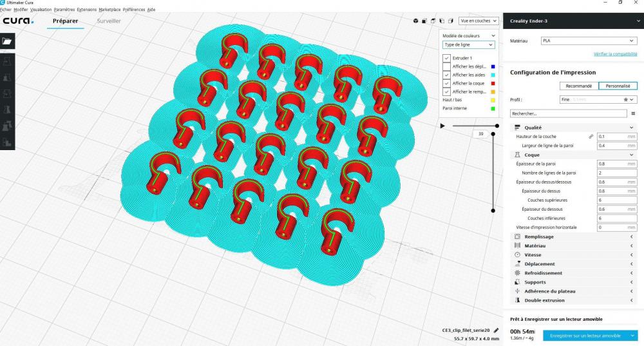The image size is (644, 346).
Task: Click the Adhérence du plateau icon
Action: [x=517, y=291]
